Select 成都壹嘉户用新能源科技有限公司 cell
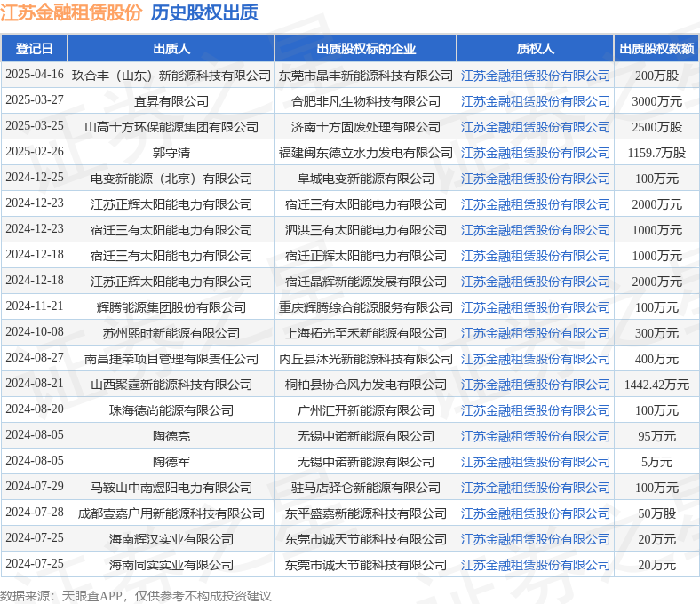The height and width of the screenshot is (604, 700). pyautogui.click(x=171, y=513)
